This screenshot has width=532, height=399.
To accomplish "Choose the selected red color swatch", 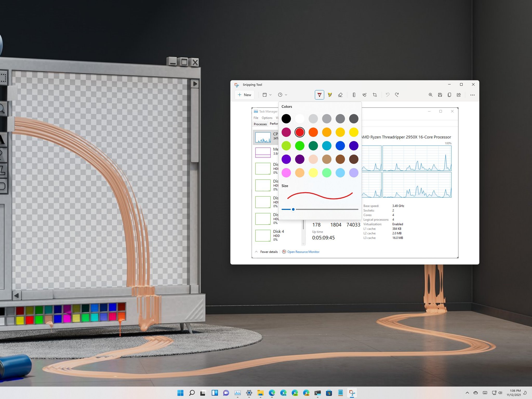I will (300, 132).
